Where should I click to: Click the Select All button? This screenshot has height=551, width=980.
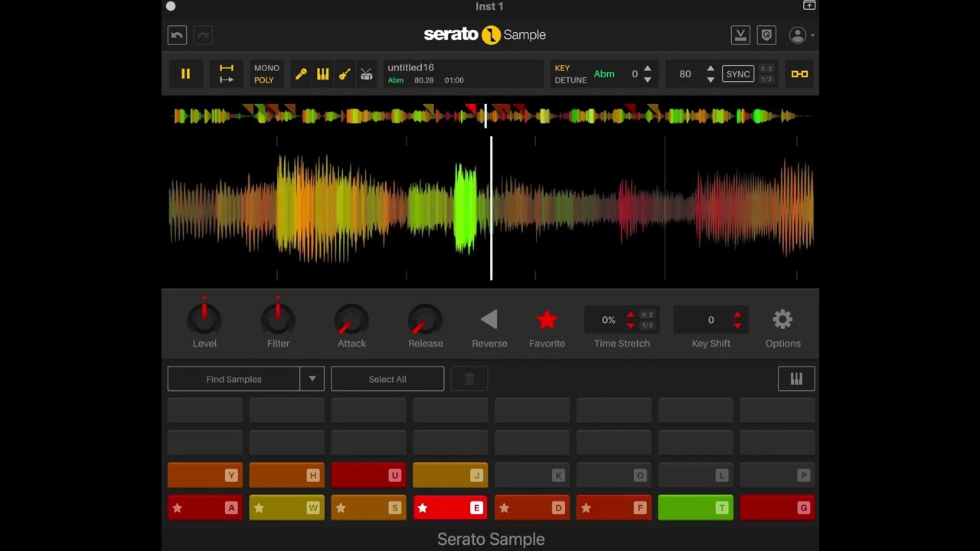pyautogui.click(x=387, y=379)
